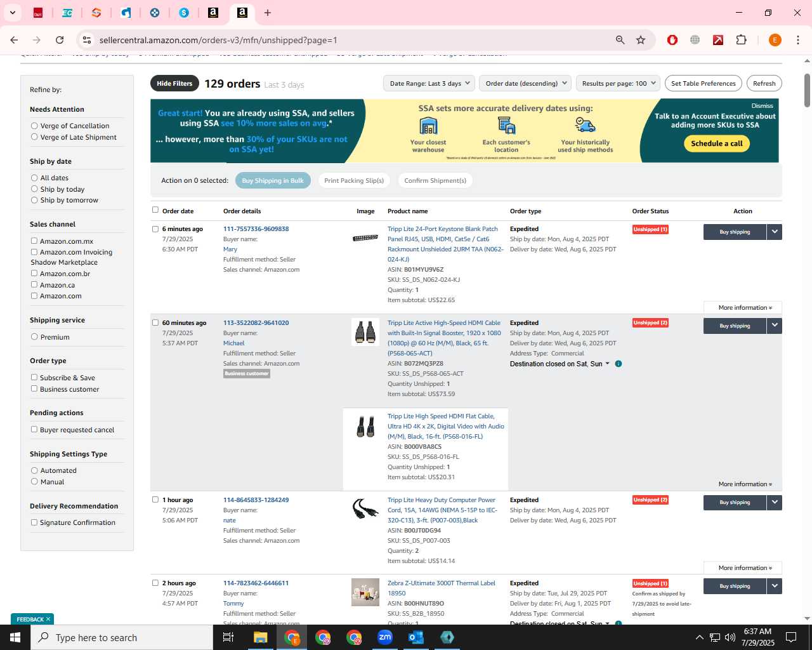812x650 pixels.
Task: Expand Buy shipping arrow for order 113-3522082-9641020
Action: click(775, 326)
